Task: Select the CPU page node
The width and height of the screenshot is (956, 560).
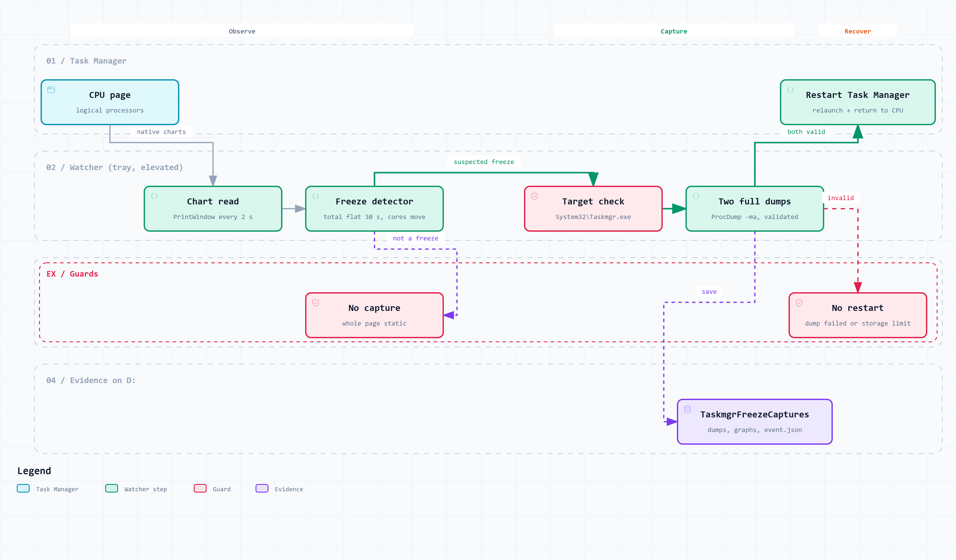Action: pyautogui.click(x=110, y=102)
